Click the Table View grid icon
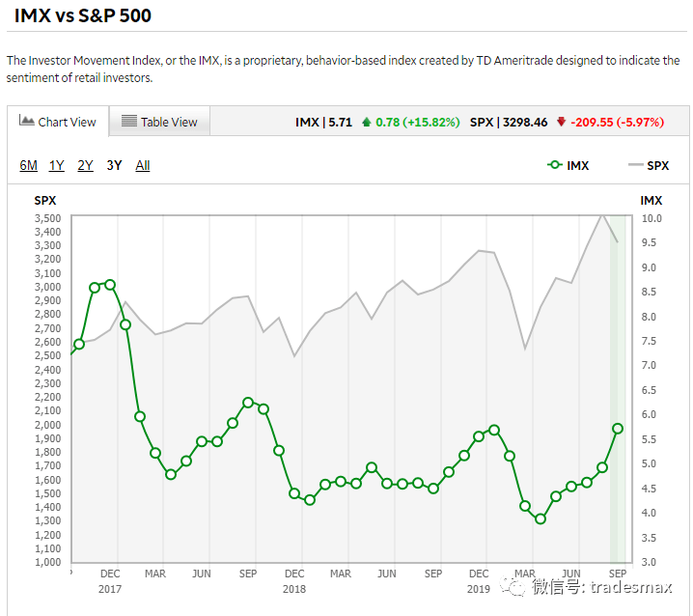Image resolution: width=693 pixels, height=616 pixels. click(x=129, y=121)
